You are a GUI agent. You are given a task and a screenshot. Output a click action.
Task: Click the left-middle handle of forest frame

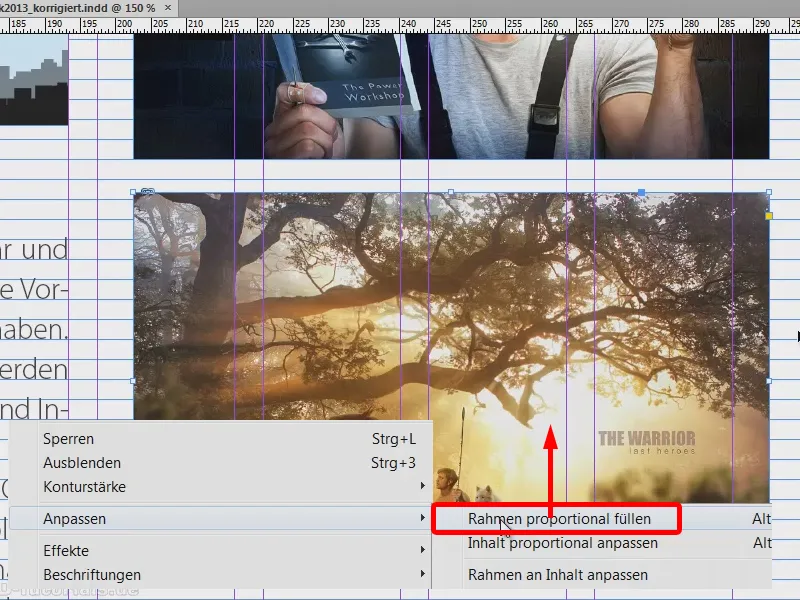[x=133, y=381]
